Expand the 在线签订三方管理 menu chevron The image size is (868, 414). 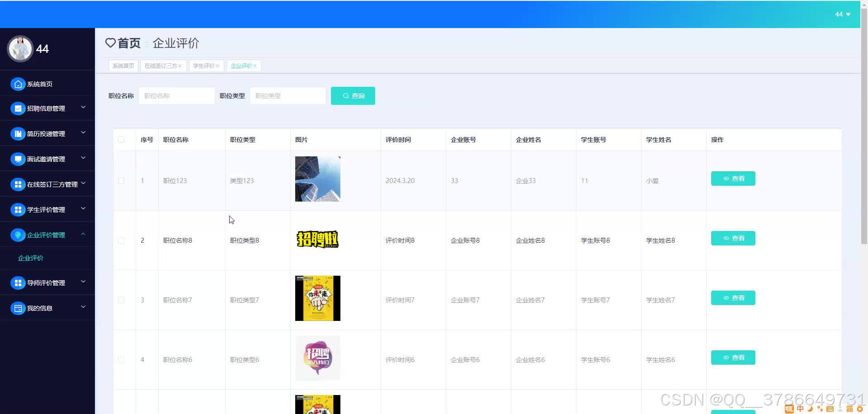click(83, 183)
